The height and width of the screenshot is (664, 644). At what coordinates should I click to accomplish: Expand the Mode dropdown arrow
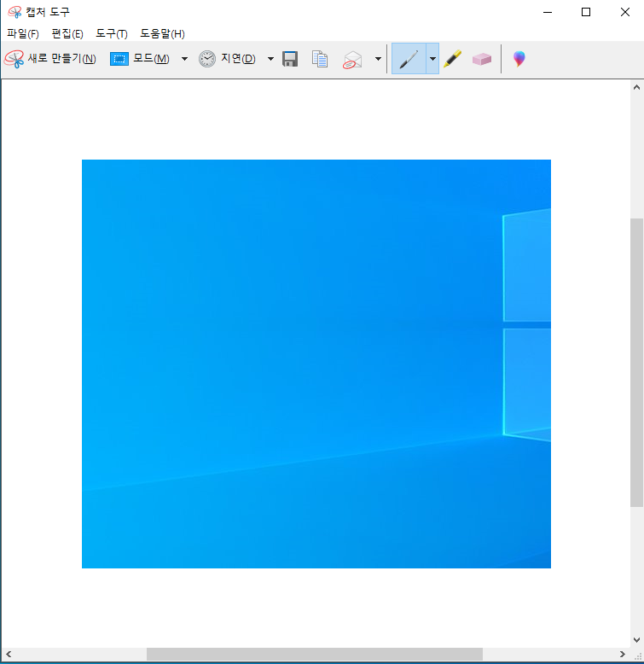click(184, 59)
